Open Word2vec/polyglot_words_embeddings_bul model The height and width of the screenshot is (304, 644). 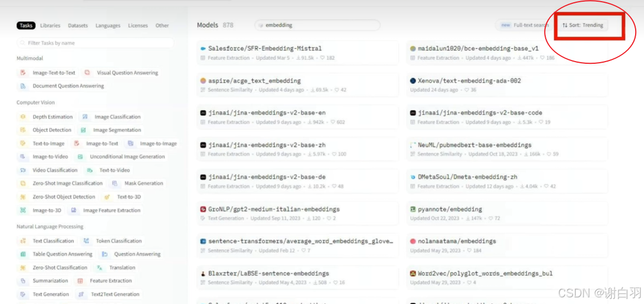click(x=507, y=277)
